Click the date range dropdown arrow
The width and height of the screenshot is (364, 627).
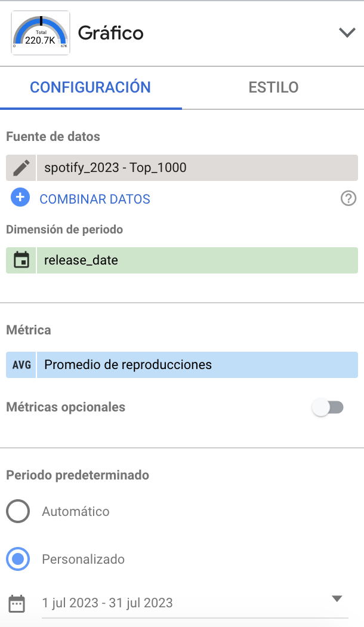tap(337, 599)
